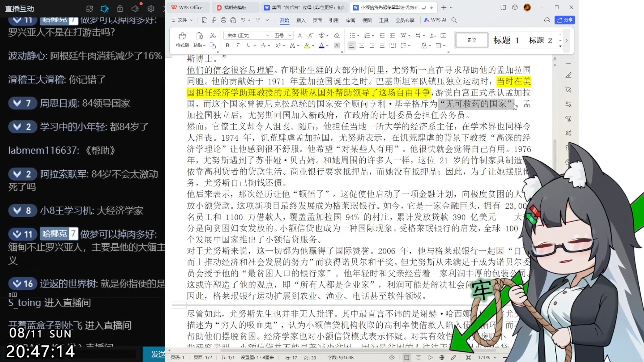Open the zoom level 171% dropdown arrow
The height and width of the screenshot is (362, 644).
tap(495, 358)
